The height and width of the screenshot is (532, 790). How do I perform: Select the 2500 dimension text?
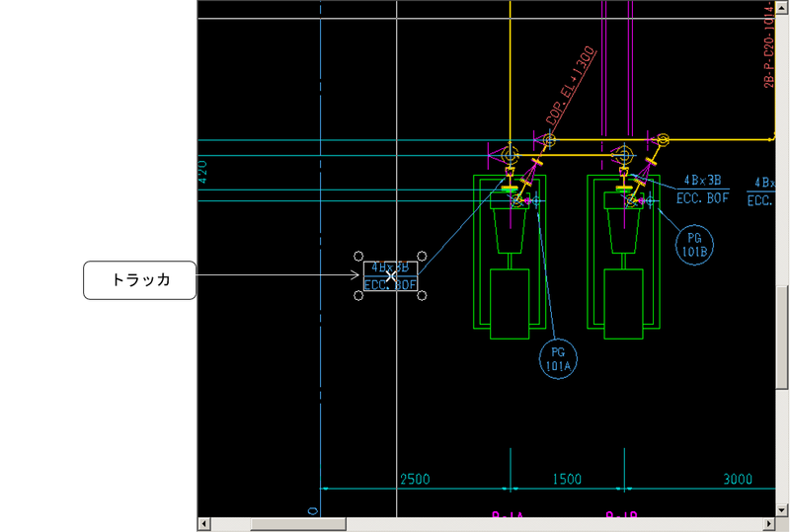coord(414,479)
